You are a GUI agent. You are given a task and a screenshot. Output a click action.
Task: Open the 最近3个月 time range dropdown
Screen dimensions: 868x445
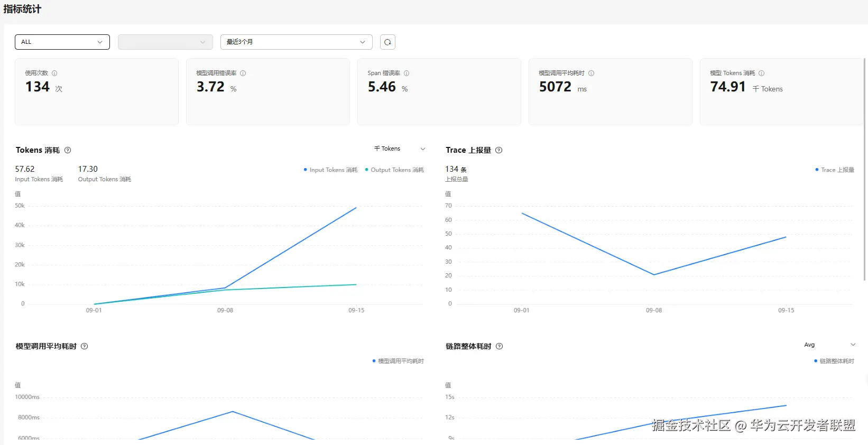click(x=296, y=42)
